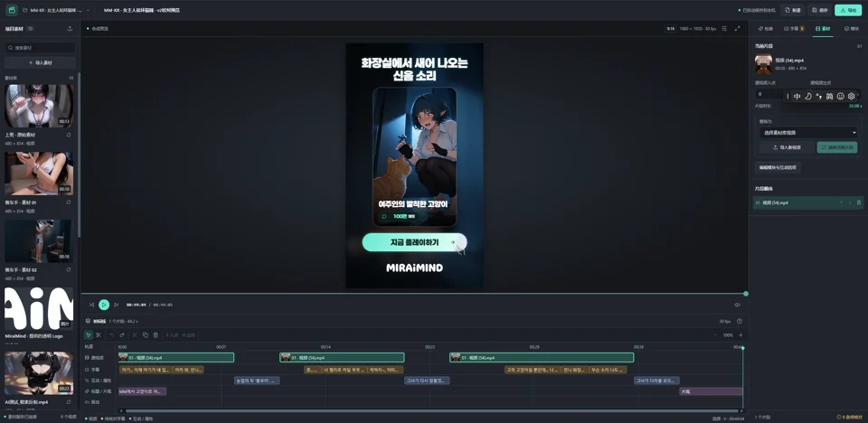Viewport: 868px width, 423px height.
Task: Toggle IME 中 Chinese input mode
Action: pos(797,96)
